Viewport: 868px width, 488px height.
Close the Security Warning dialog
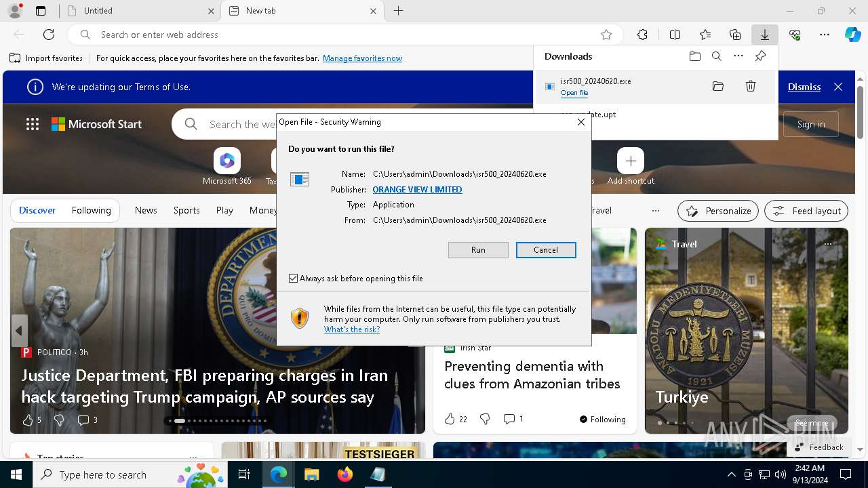(x=580, y=122)
